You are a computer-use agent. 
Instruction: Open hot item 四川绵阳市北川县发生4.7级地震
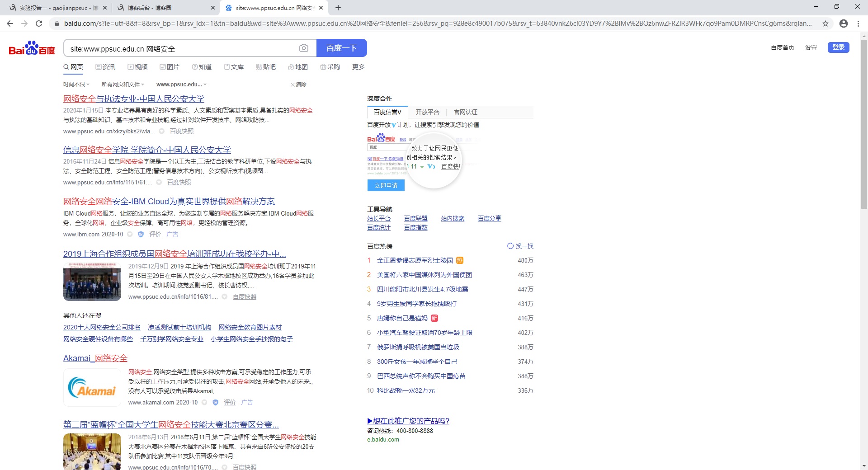(423, 289)
